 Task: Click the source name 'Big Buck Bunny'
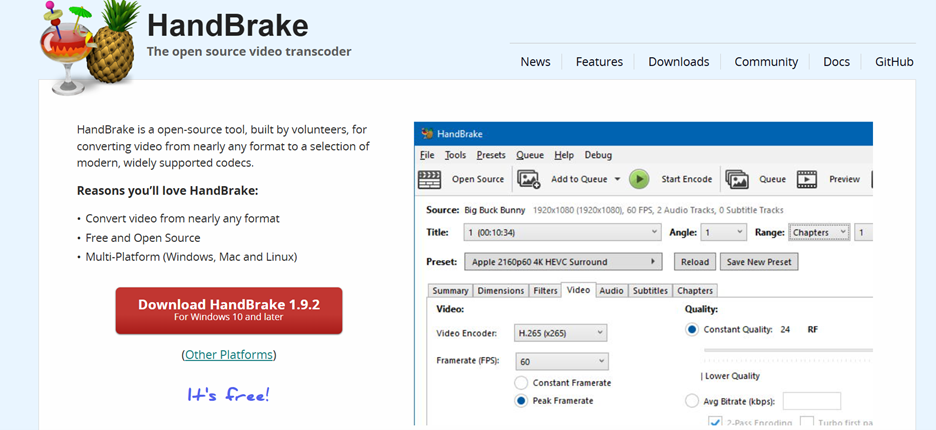point(494,210)
